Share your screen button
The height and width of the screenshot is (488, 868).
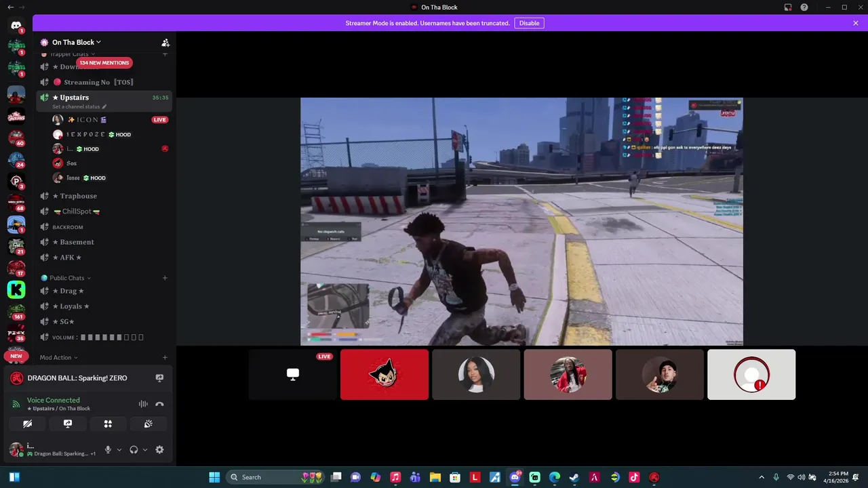point(68,424)
